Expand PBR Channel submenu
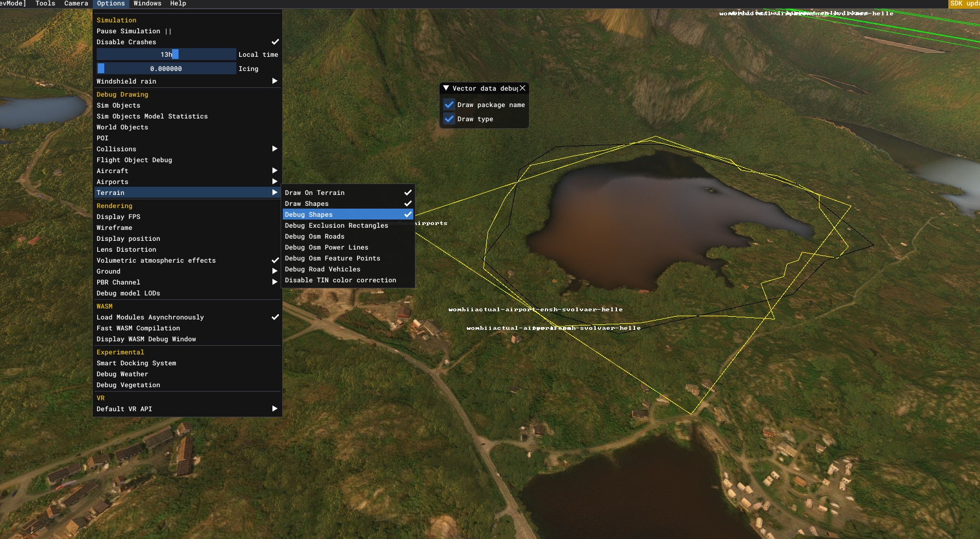This screenshot has height=539, width=980. [188, 282]
